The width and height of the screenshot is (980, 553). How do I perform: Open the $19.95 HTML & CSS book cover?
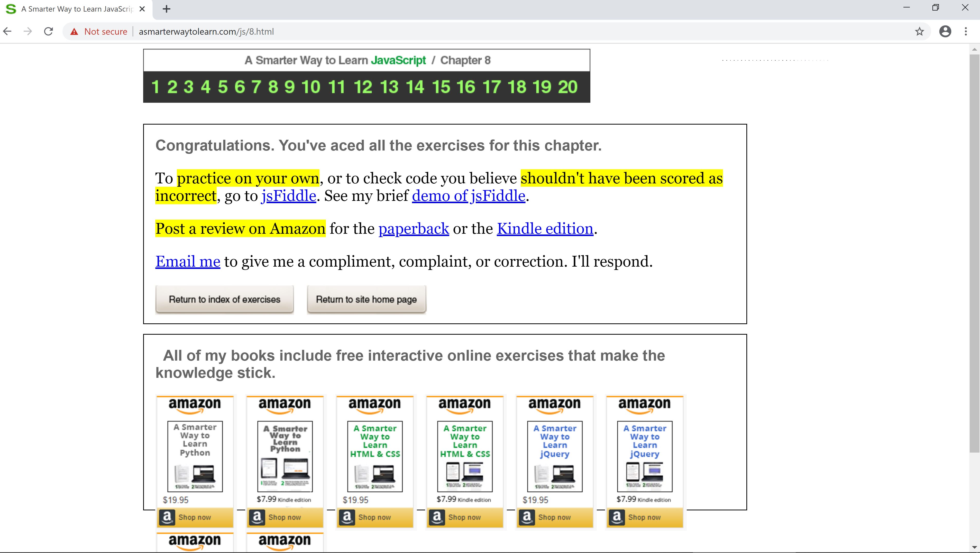(x=375, y=456)
